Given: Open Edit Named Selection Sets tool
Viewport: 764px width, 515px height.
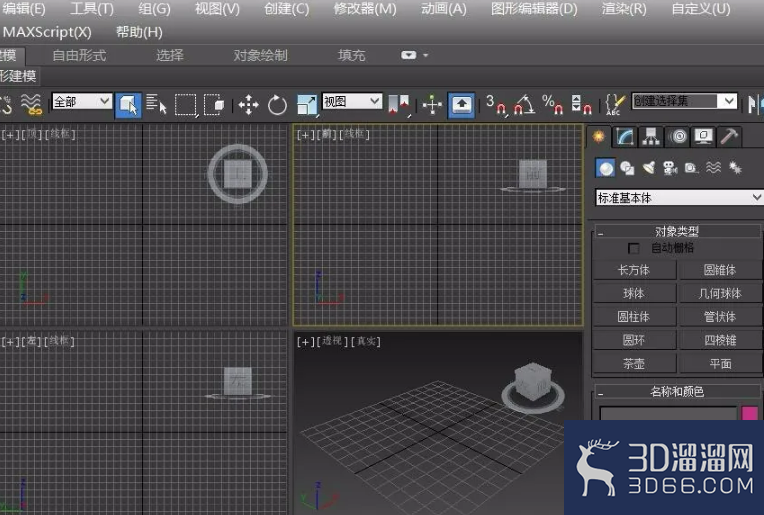Looking at the screenshot, I should point(615,104).
